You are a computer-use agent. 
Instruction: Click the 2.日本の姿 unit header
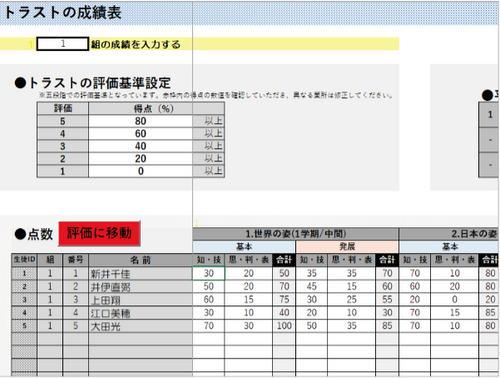449,234
